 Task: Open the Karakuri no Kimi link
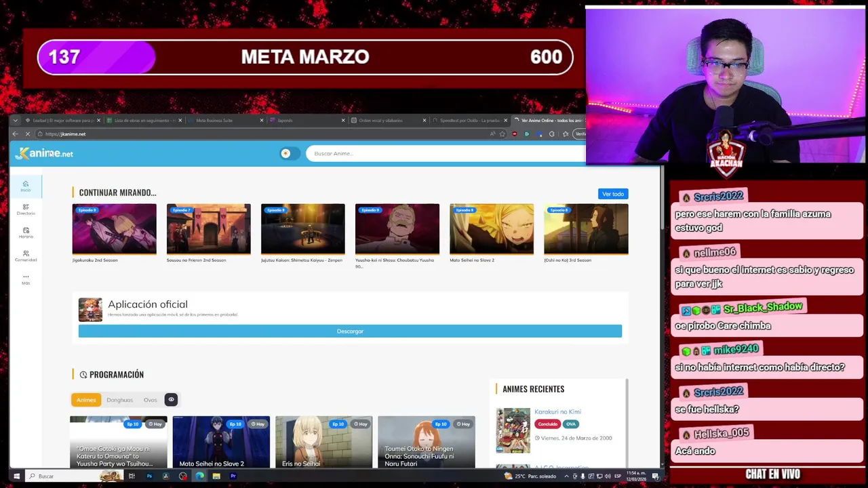(557, 411)
